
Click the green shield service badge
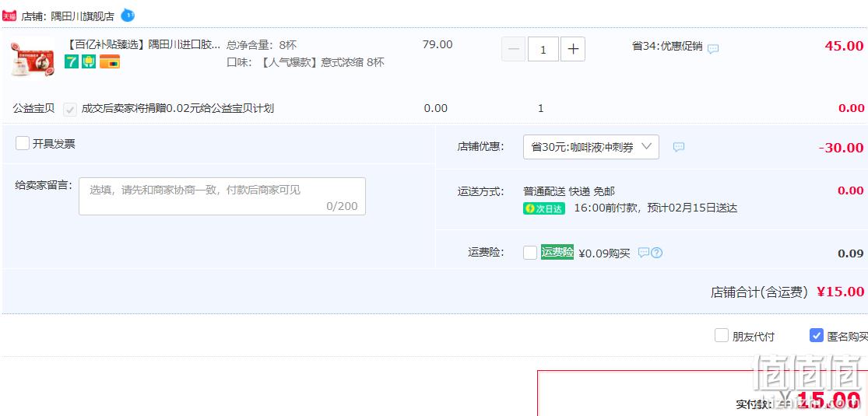[89, 61]
